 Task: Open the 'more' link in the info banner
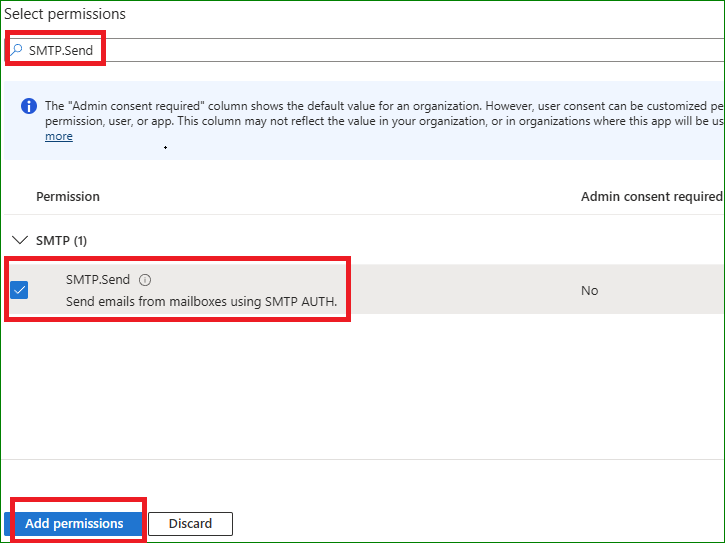pos(59,136)
